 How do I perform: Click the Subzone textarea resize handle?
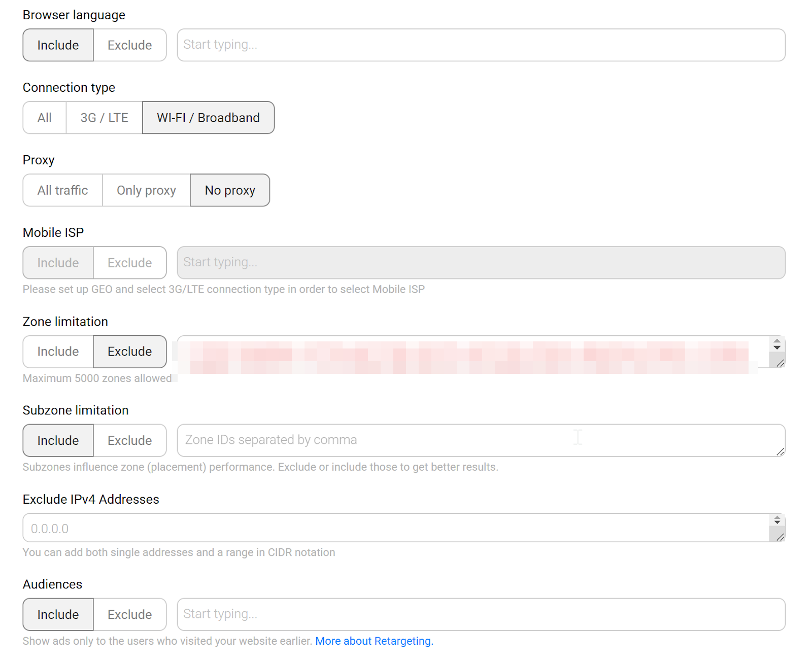point(781,452)
